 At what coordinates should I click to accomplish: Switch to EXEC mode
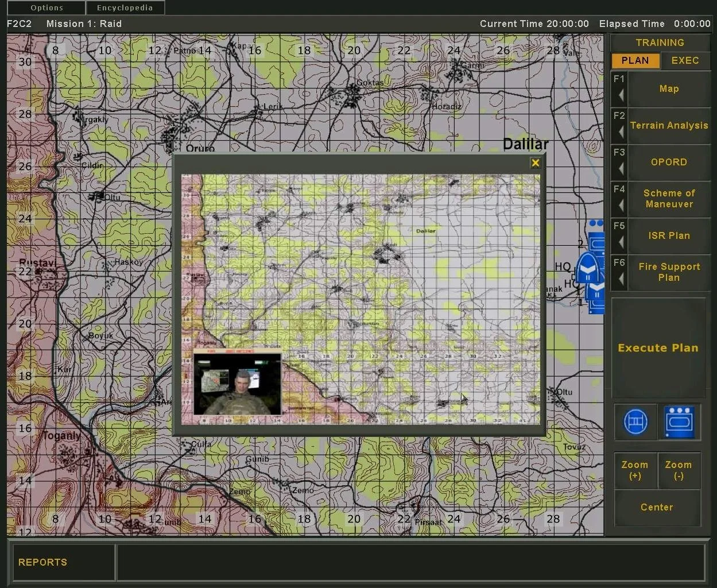(x=685, y=60)
